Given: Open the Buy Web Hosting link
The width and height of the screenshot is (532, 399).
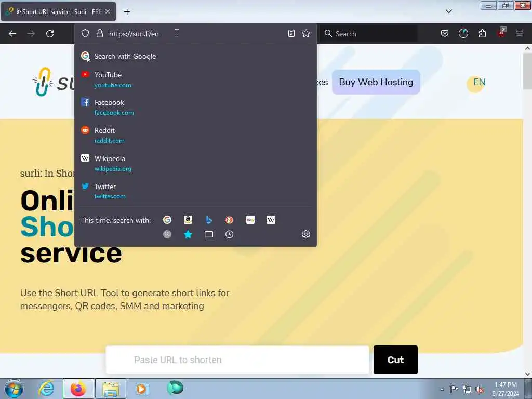Looking at the screenshot, I should (376, 82).
